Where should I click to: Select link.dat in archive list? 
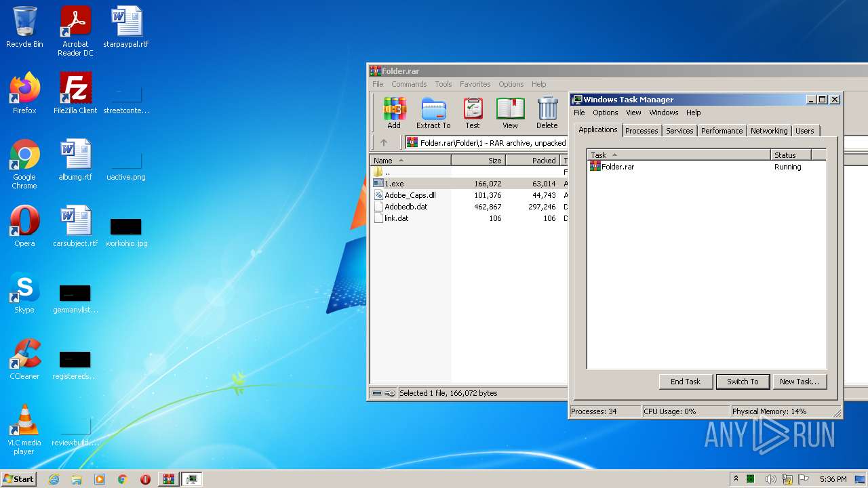pyautogui.click(x=469, y=218)
